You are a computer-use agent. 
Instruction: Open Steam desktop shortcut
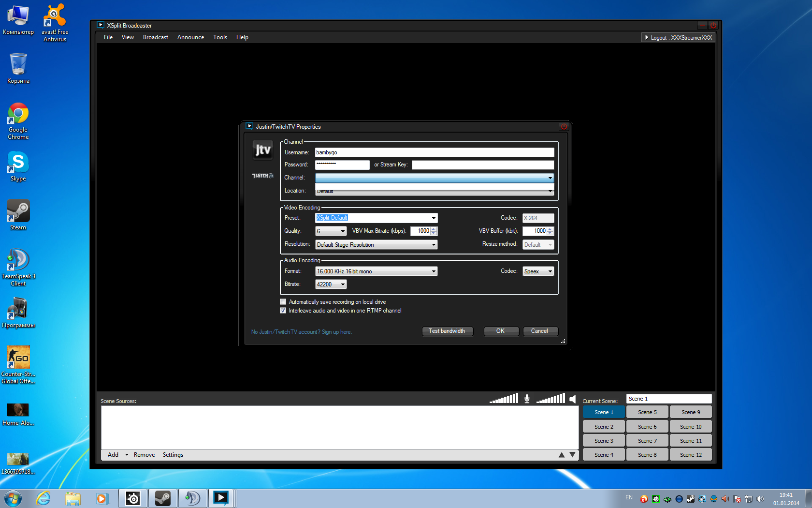click(x=18, y=215)
